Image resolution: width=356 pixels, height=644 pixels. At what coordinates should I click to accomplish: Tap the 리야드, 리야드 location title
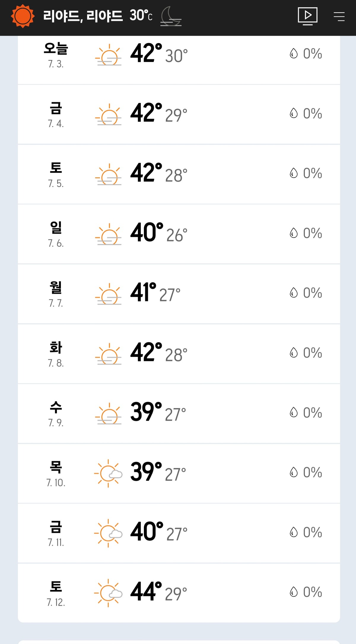tap(83, 16)
